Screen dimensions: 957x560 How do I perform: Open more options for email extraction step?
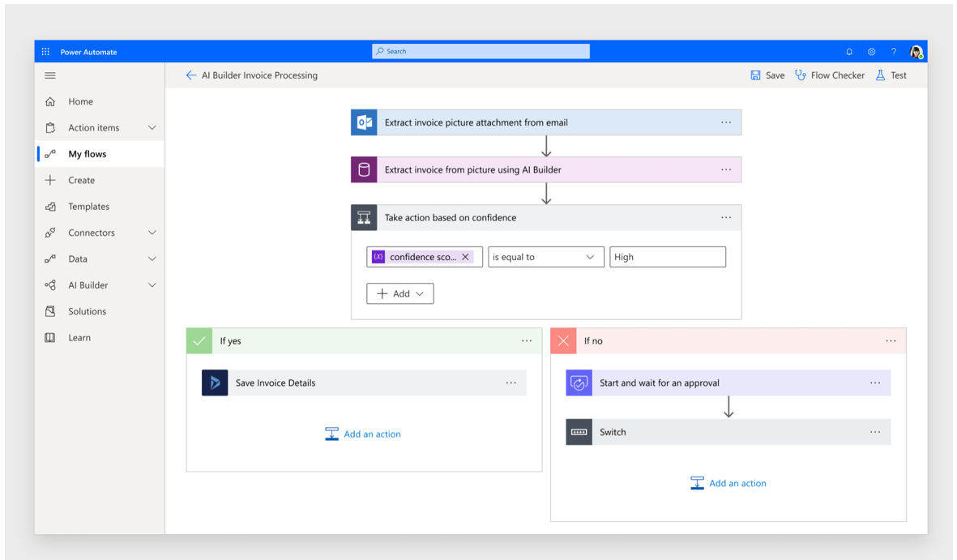[726, 122]
